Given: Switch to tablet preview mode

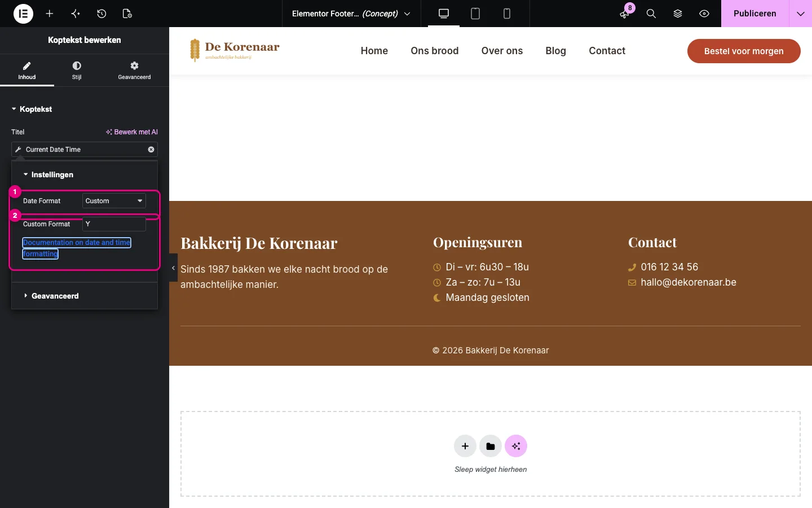Looking at the screenshot, I should click(x=475, y=14).
